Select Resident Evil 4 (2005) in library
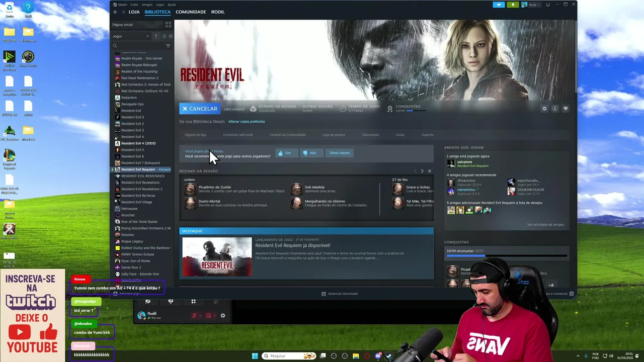Image resolution: width=644 pixels, height=362 pixels. click(138, 143)
